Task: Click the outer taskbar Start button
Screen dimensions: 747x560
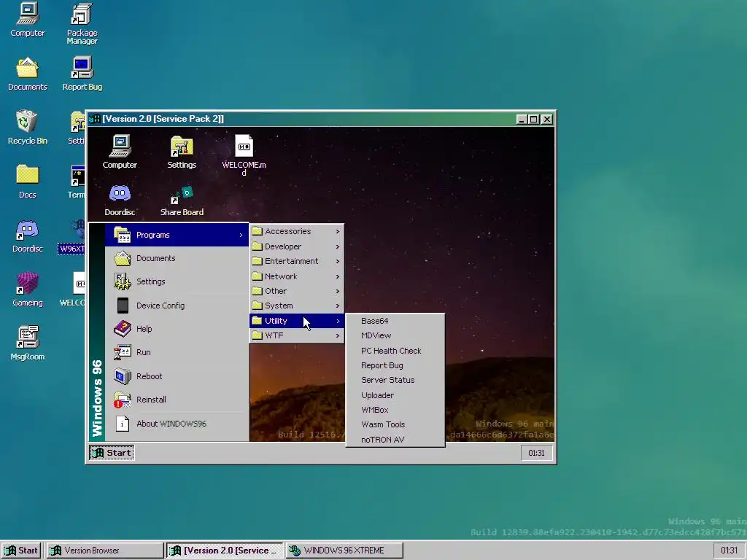Action: (22, 551)
